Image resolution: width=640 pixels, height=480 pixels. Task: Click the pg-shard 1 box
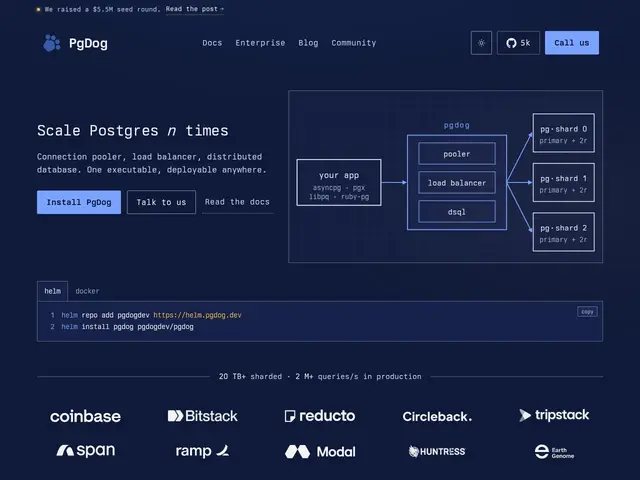click(x=563, y=182)
